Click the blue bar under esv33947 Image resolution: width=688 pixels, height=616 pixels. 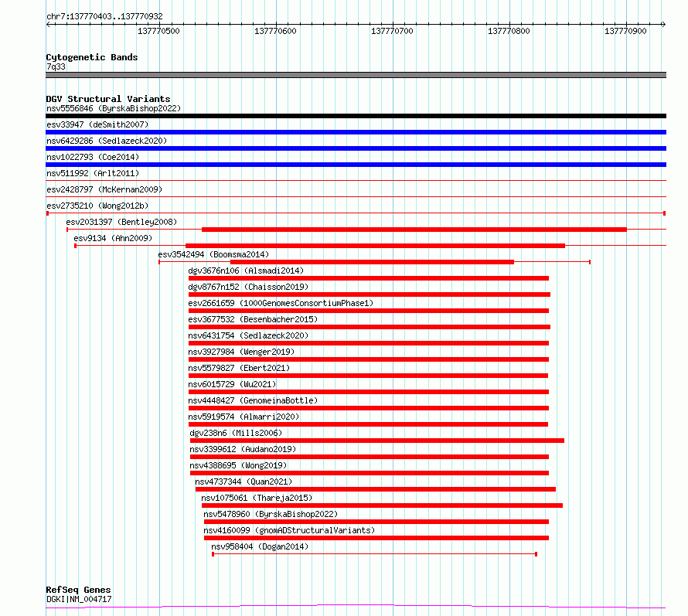tap(356, 132)
